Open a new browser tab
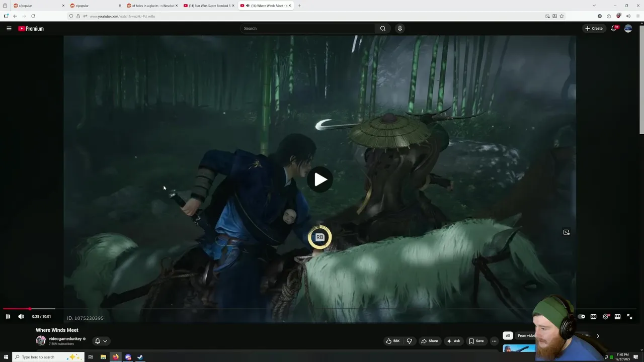This screenshot has height=362, width=644. coord(299,6)
